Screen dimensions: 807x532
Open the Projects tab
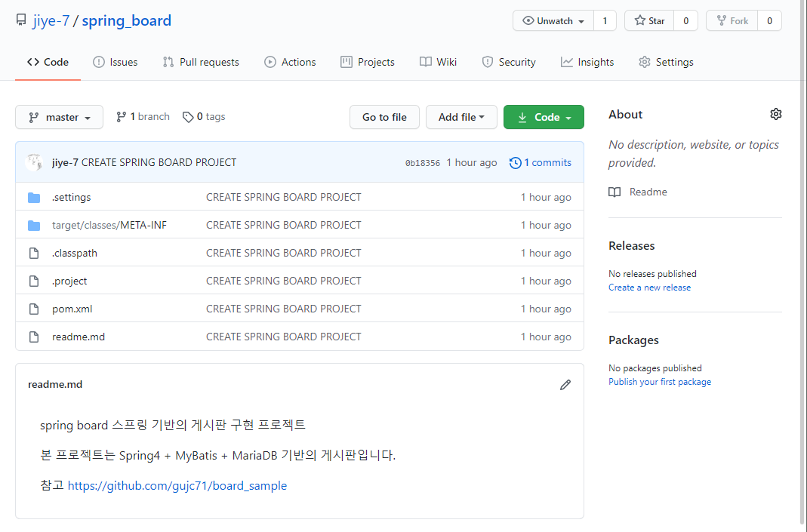tap(368, 62)
